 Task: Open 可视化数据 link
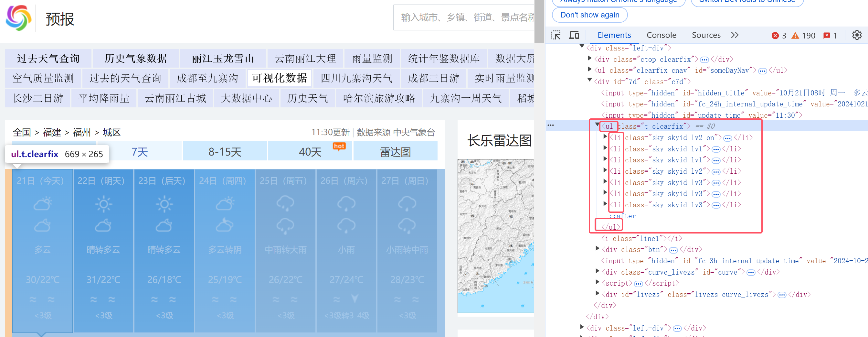tap(279, 78)
